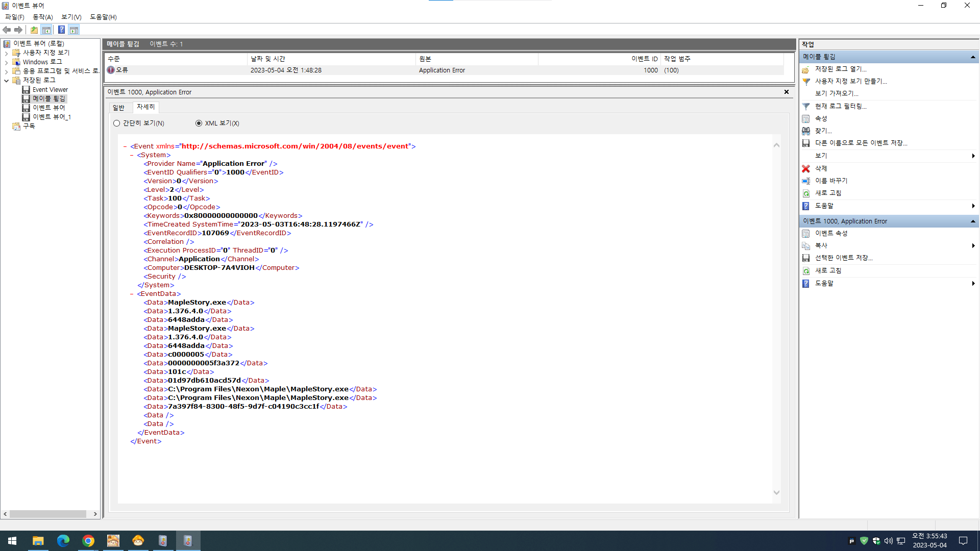Click 현재 로그 필터링... action

pyautogui.click(x=841, y=107)
